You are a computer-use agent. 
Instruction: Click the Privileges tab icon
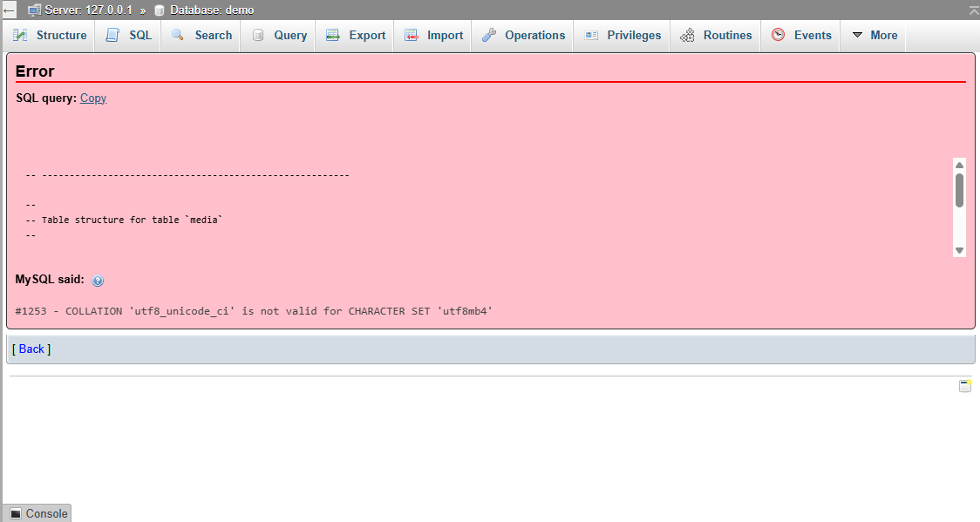tap(592, 36)
